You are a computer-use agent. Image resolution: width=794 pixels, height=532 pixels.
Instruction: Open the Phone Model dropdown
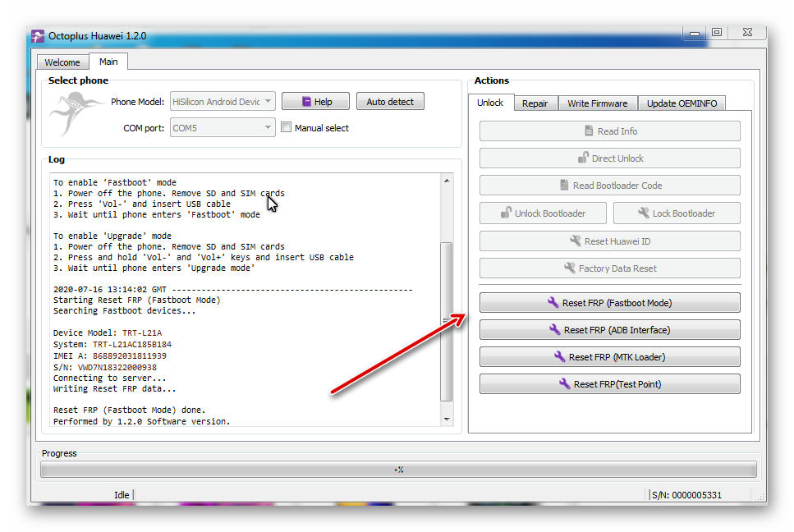223,101
